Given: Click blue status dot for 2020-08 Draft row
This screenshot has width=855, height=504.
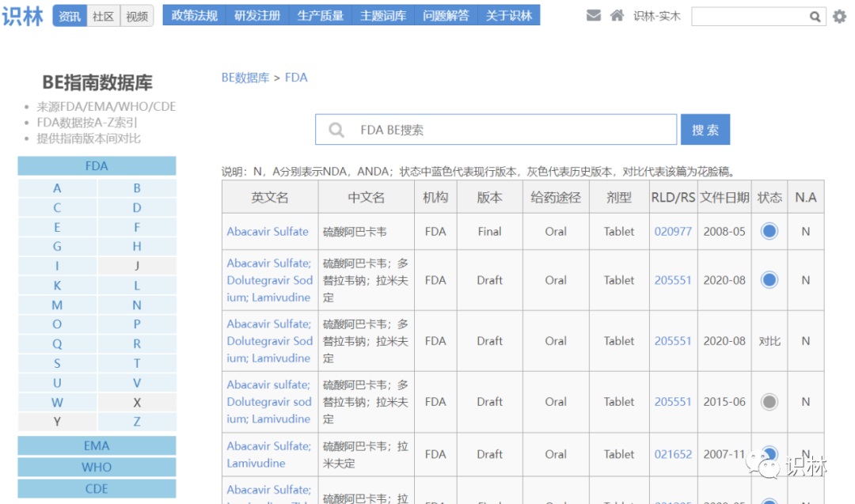Looking at the screenshot, I should tap(769, 280).
